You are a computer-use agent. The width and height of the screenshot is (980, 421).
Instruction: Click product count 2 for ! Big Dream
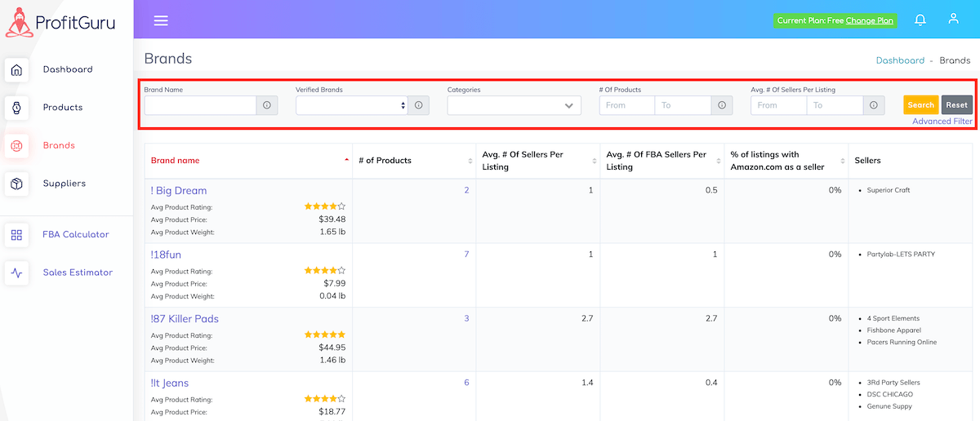pyautogui.click(x=466, y=190)
